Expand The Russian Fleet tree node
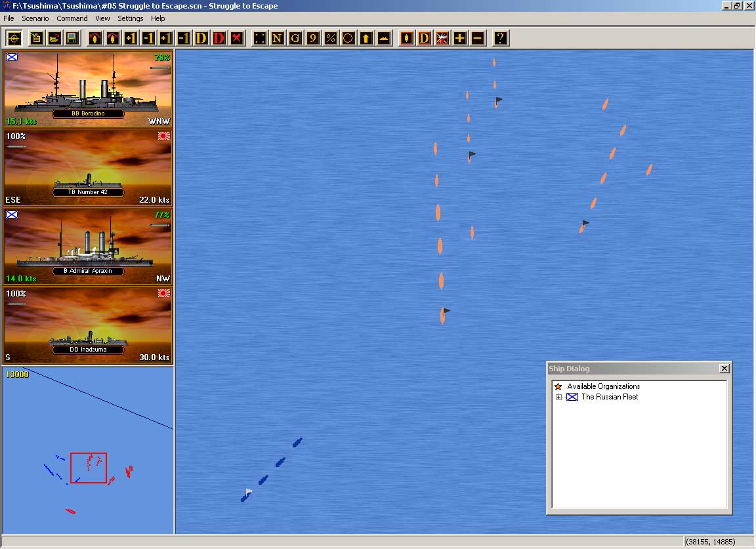The width and height of the screenshot is (756, 549). [x=559, y=397]
